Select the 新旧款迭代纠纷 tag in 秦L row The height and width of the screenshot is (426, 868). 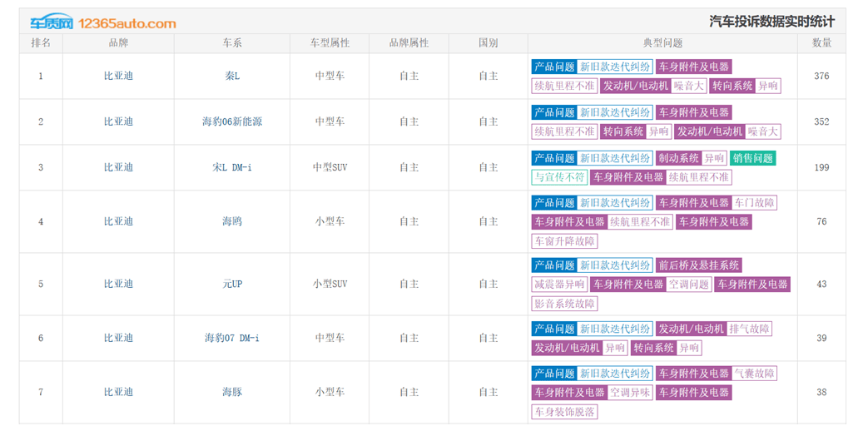[x=614, y=67]
